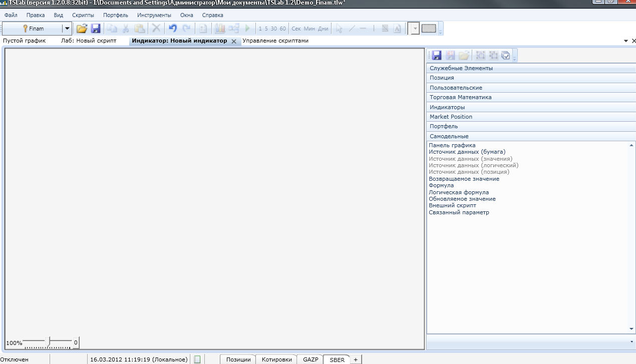636x364 pixels.
Task: Select the Формула item in list
Action: tap(441, 185)
